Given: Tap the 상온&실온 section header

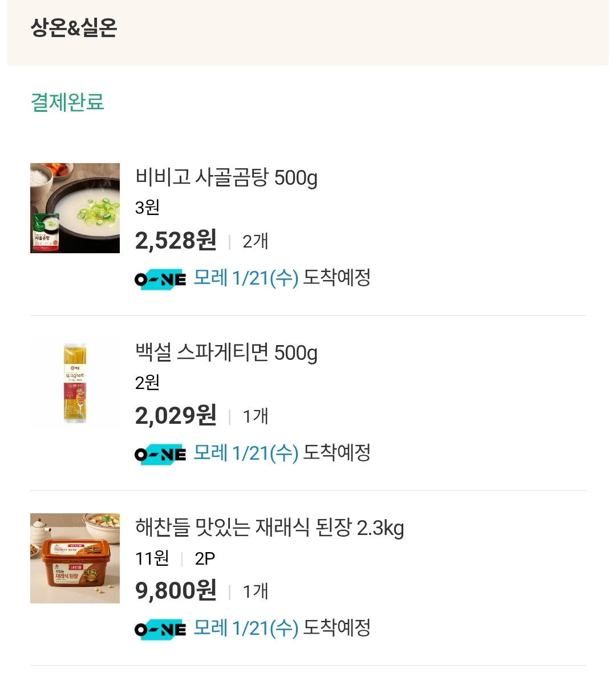Looking at the screenshot, I should click(74, 27).
